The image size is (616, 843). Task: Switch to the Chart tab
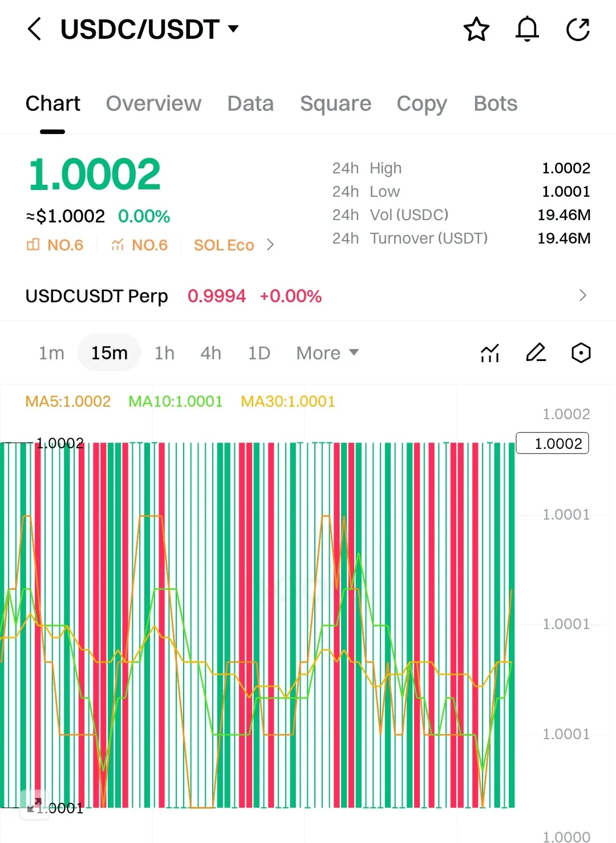pyautogui.click(x=52, y=104)
